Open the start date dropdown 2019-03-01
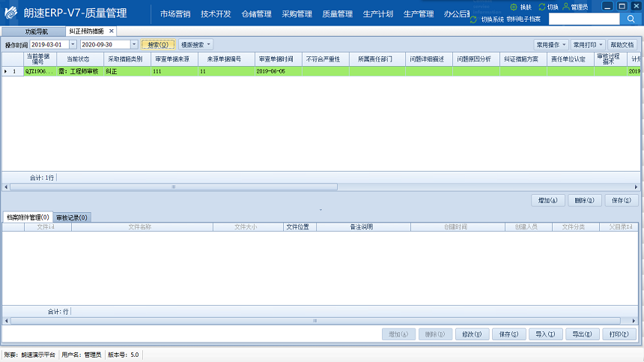The height and width of the screenshot is (362, 644). tap(73, 45)
